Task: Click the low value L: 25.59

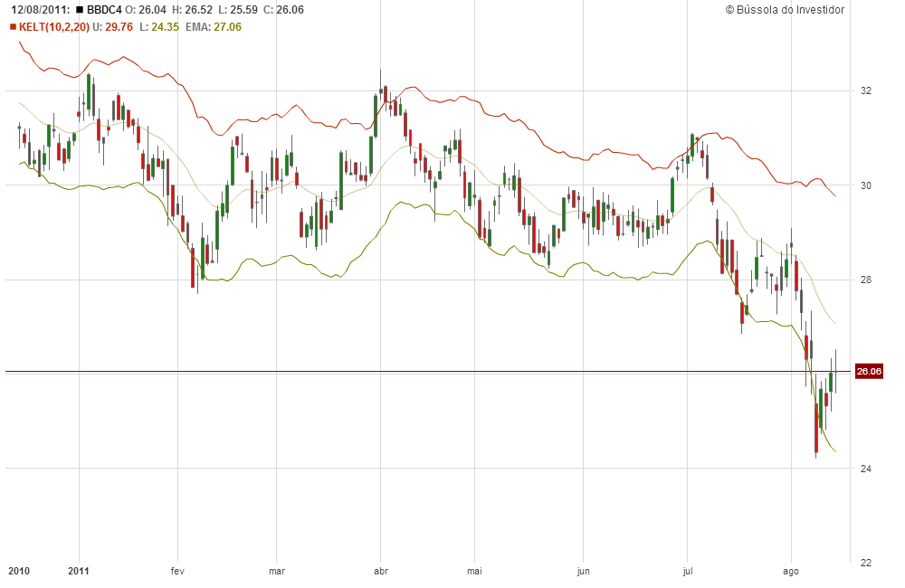Action: tap(238, 10)
